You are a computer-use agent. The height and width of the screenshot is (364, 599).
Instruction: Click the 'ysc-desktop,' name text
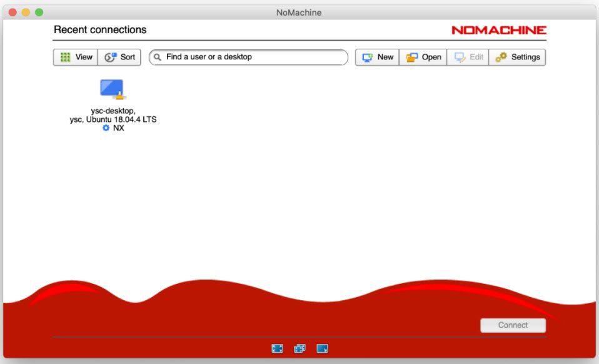point(113,111)
